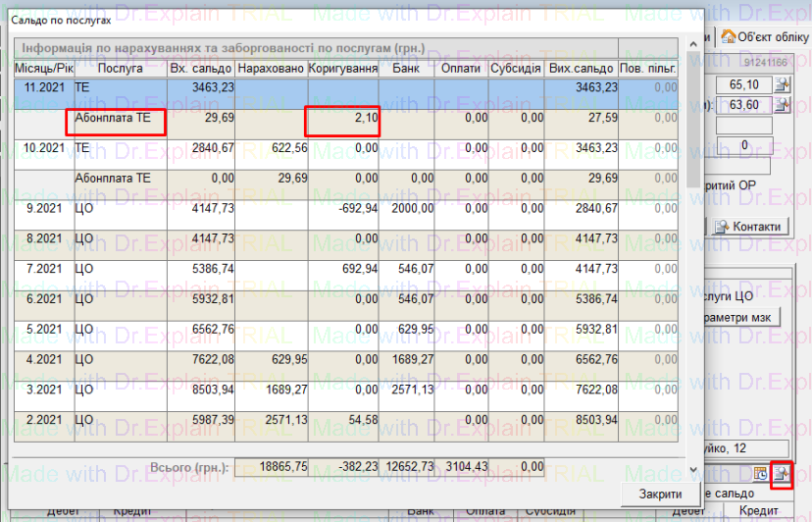This screenshot has width=812, height=522.
Task: Click the lookup icon beside the 65,10 field
Action: click(782, 85)
